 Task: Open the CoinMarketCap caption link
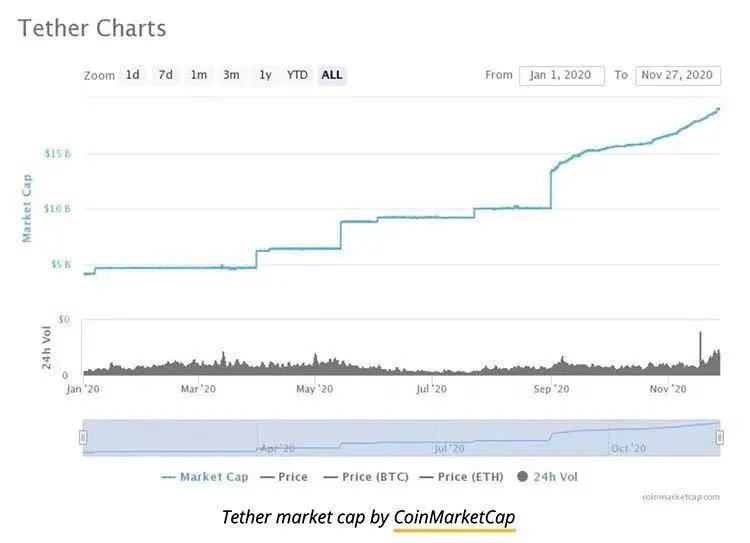point(454,517)
